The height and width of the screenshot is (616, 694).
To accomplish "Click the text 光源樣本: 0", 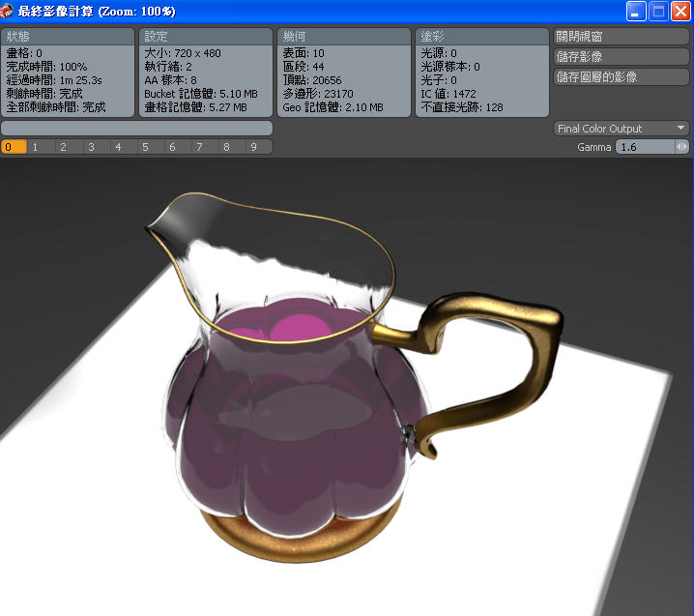I will coord(450,67).
